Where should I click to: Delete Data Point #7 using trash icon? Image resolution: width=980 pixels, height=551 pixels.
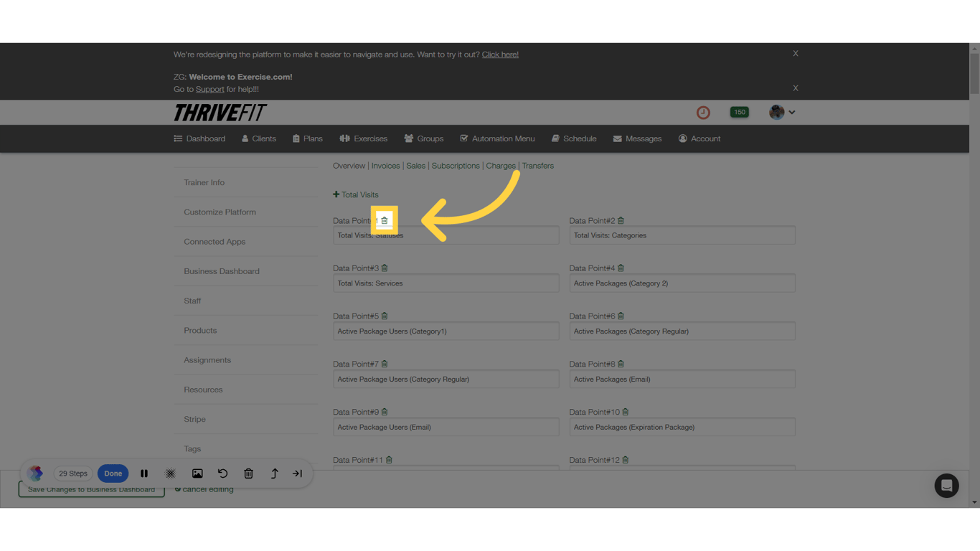(385, 364)
